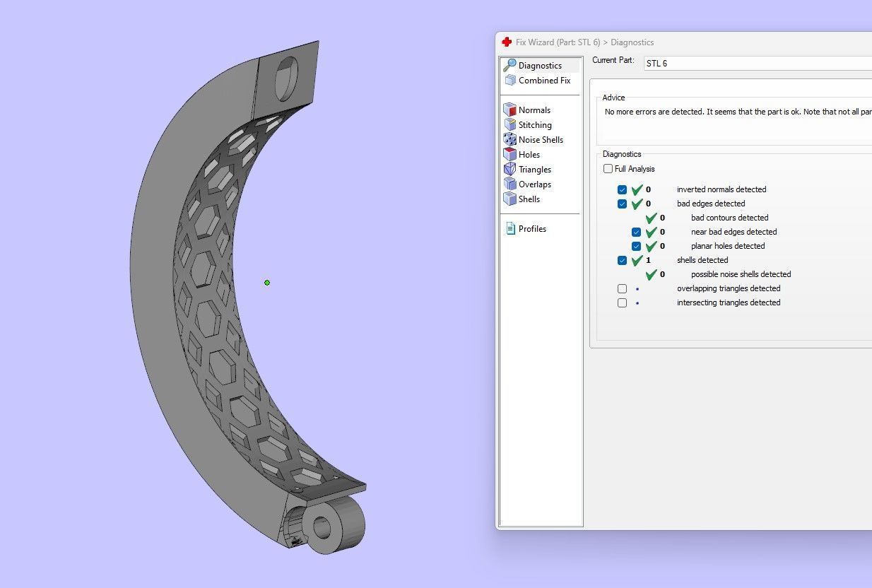The height and width of the screenshot is (588, 872).
Task: Uncheck planar holes detected checkbox
Action: 636,246
